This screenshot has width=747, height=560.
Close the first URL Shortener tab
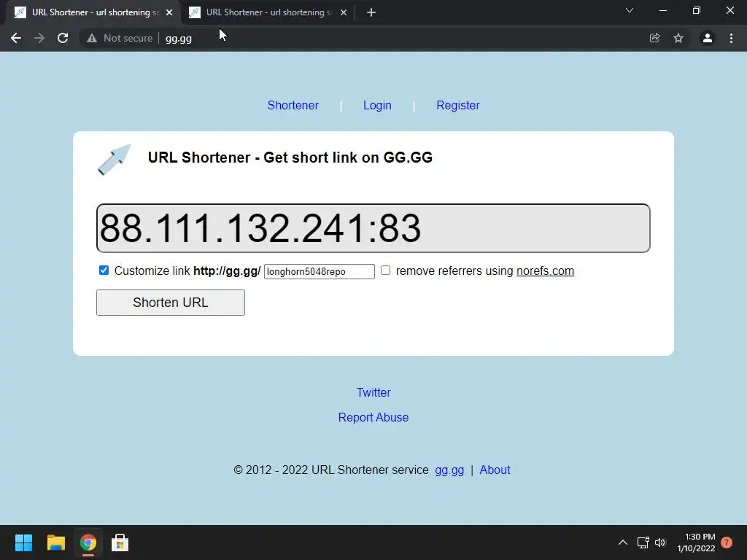pyautogui.click(x=169, y=12)
